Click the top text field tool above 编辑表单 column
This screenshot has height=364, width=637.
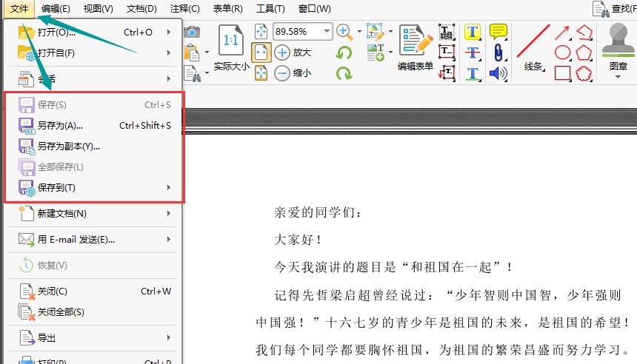(x=447, y=32)
